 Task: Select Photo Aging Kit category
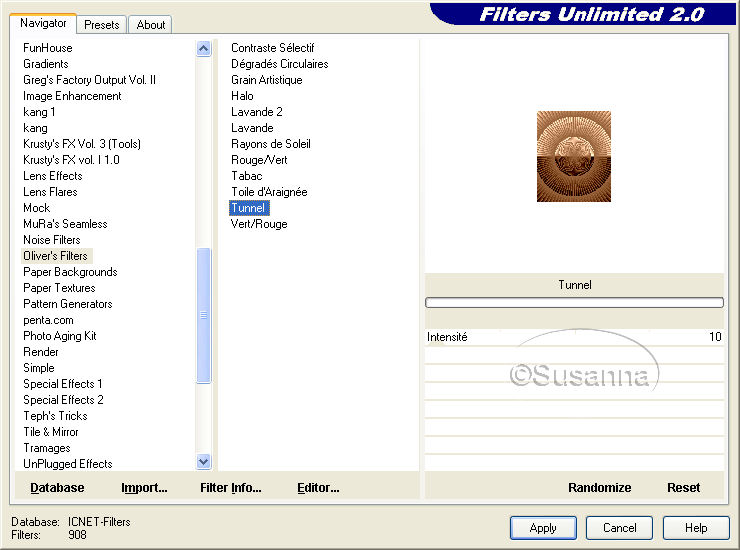tap(59, 336)
